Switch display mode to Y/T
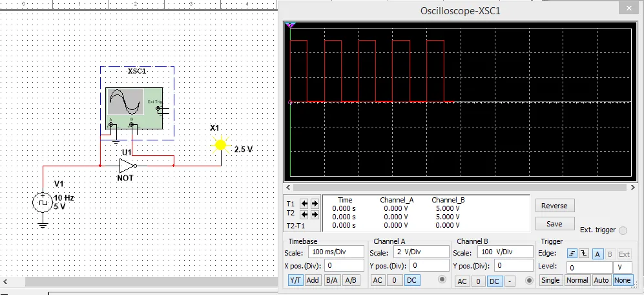Screen dimensions: 644x295 tap(295, 280)
